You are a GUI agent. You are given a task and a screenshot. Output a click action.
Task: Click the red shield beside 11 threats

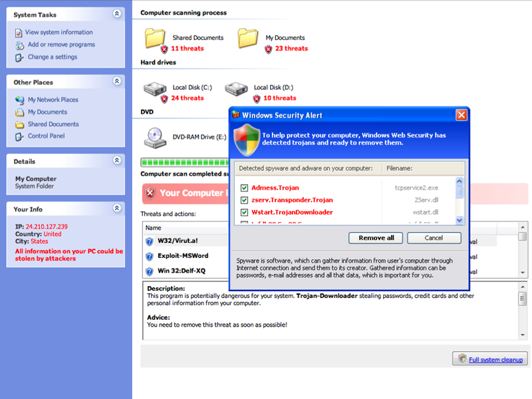tap(164, 49)
